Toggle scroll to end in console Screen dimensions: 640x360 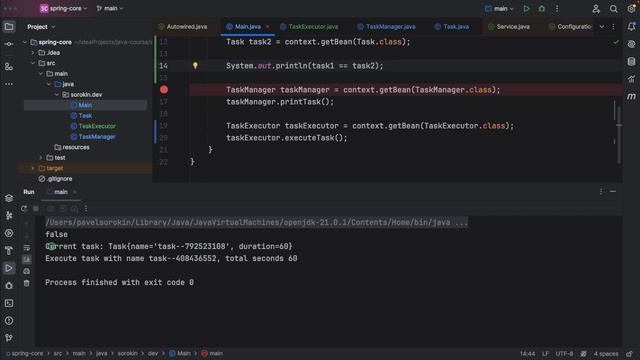[27, 259]
